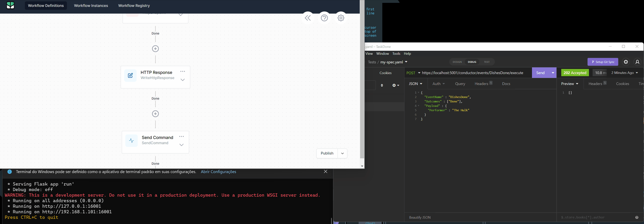Fold the Payload object on line 4
This screenshot has height=224, width=644.
(x=418, y=106)
